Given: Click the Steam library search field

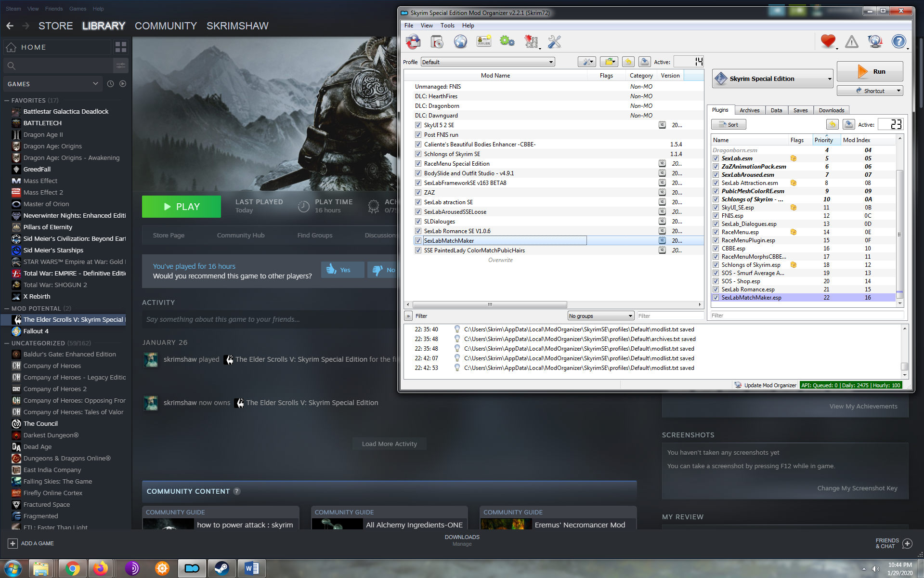Looking at the screenshot, I should [58, 66].
